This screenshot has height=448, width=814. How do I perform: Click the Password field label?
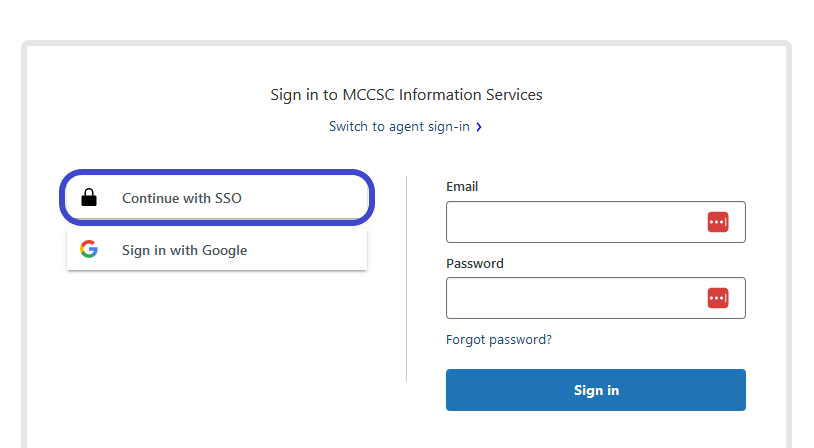click(475, 264)
